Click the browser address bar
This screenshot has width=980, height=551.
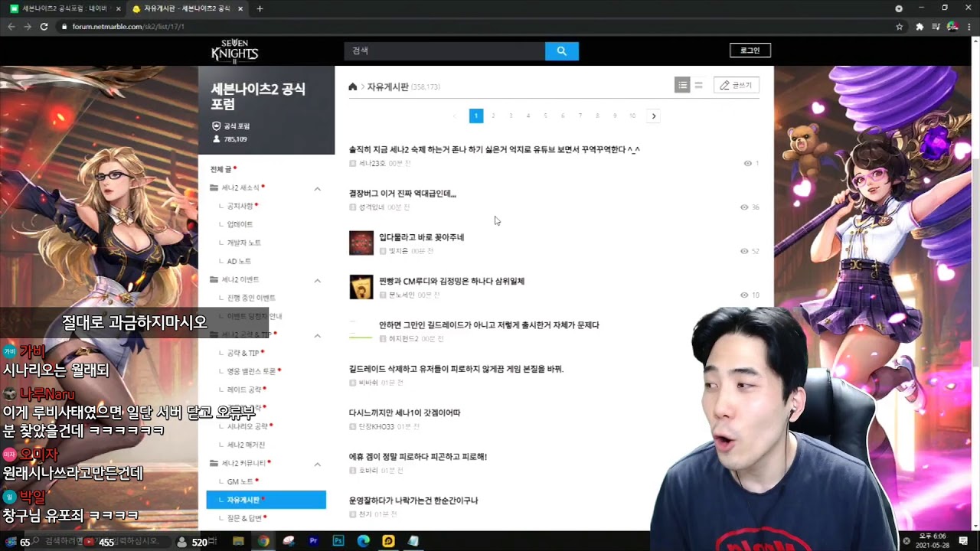(x=475, y=26)
